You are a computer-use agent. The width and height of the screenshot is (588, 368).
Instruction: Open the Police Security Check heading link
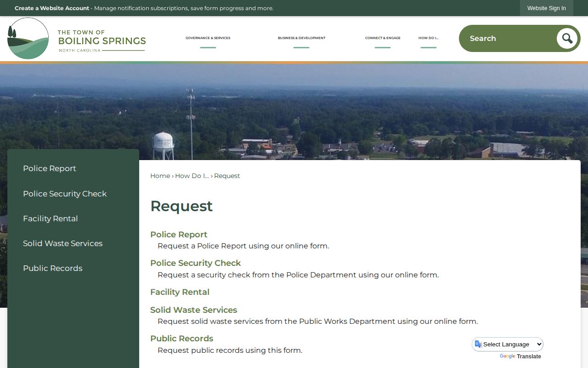click(195, 263)
